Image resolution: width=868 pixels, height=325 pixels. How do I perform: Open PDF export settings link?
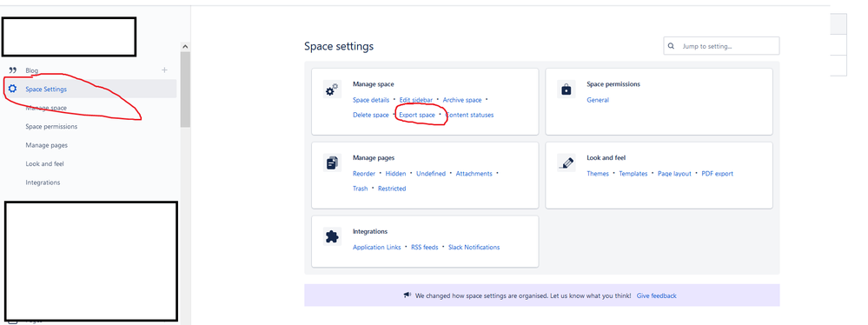tap(718, 174)
